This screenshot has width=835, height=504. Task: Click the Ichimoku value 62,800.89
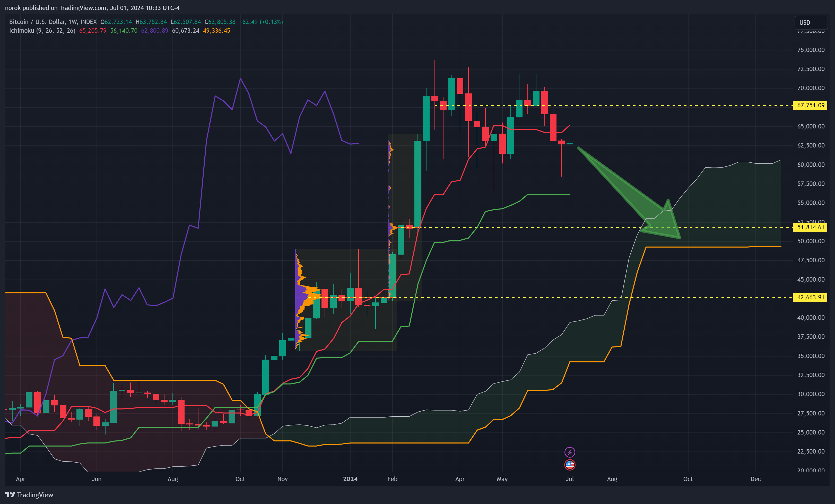tap(154, 31)
